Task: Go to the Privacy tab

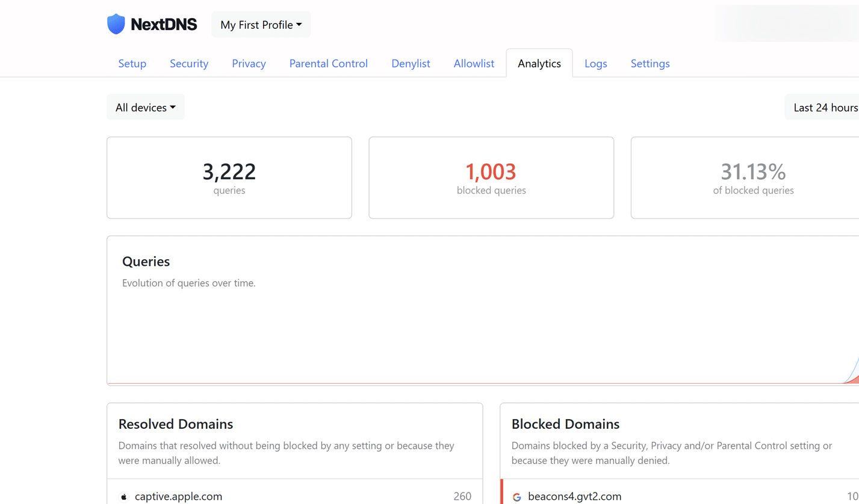Action: point(249,64)
